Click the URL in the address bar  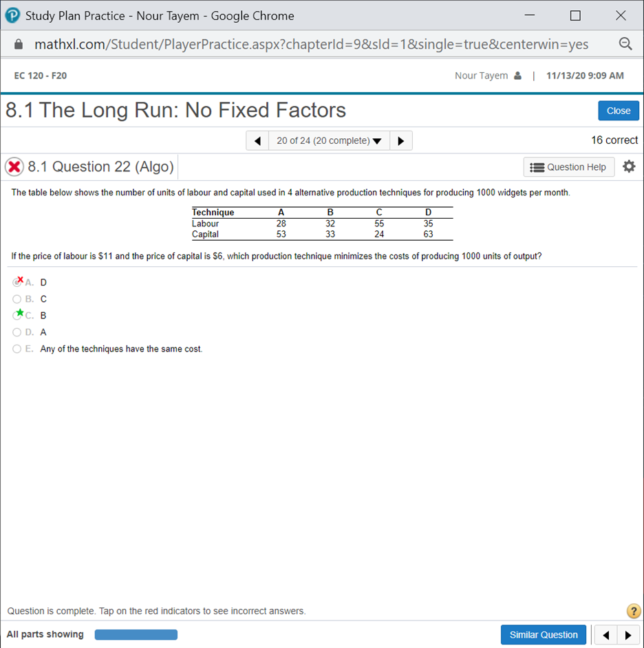[x=311, y=44]
